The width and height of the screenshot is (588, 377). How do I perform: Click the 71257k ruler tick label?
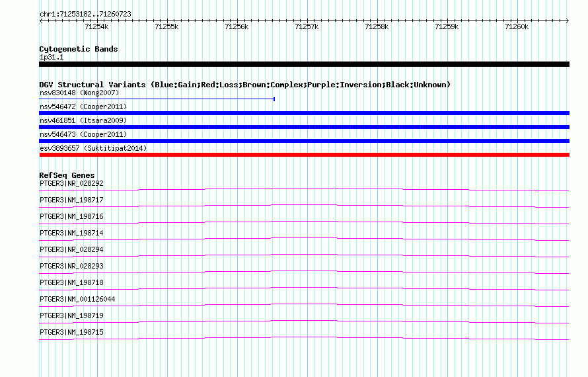(307, 26)
